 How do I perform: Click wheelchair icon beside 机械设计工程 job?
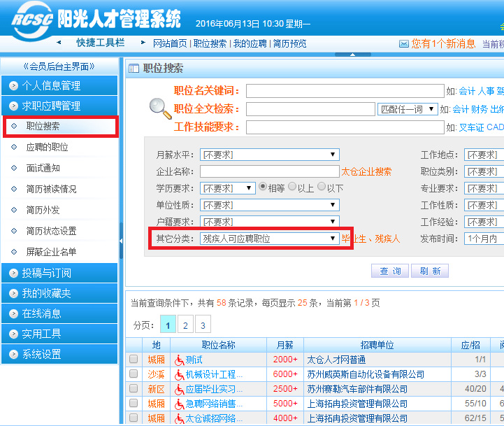pos(180,374)
